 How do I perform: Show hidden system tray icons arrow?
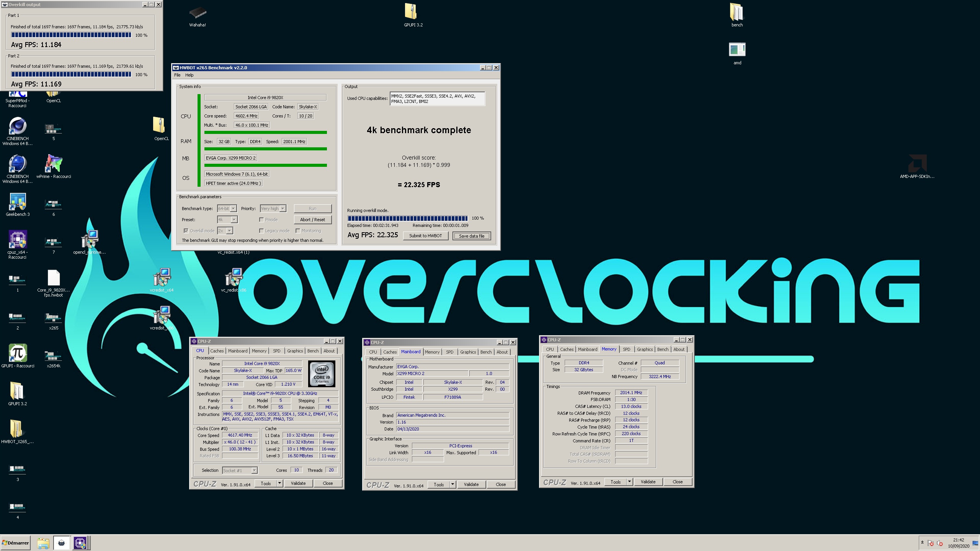click(923, 543)
